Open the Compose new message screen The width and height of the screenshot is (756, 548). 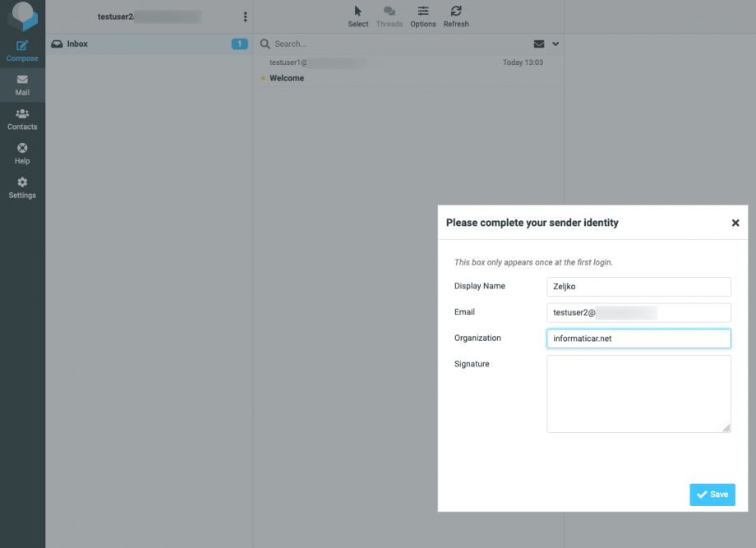(x=22, y=49)
